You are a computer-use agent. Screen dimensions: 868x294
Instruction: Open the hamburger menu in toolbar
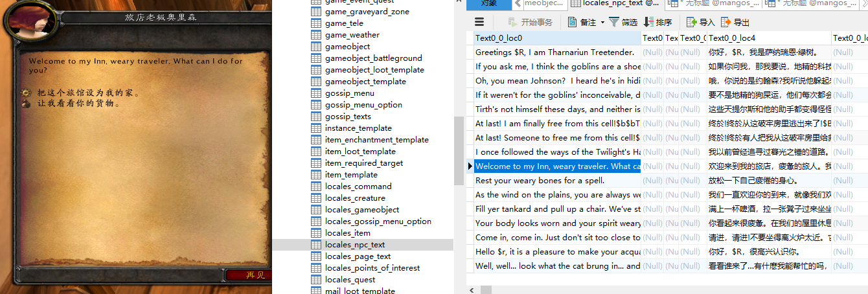[x=479, y=22]
